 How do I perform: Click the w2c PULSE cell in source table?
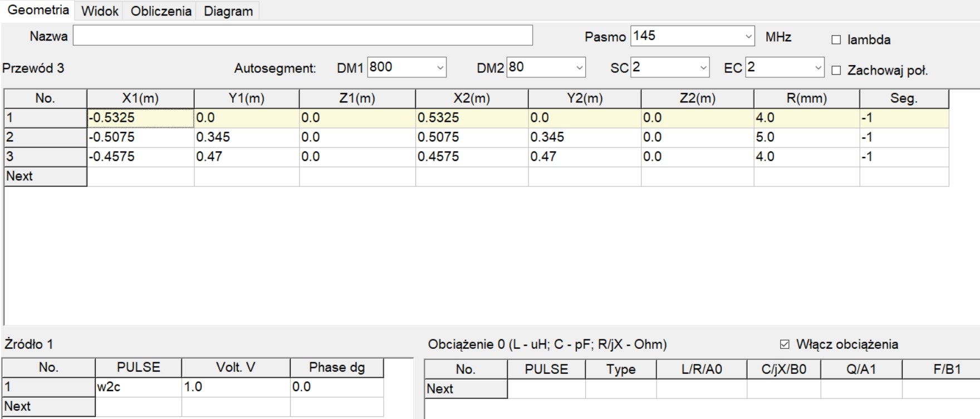pos(138,387)
